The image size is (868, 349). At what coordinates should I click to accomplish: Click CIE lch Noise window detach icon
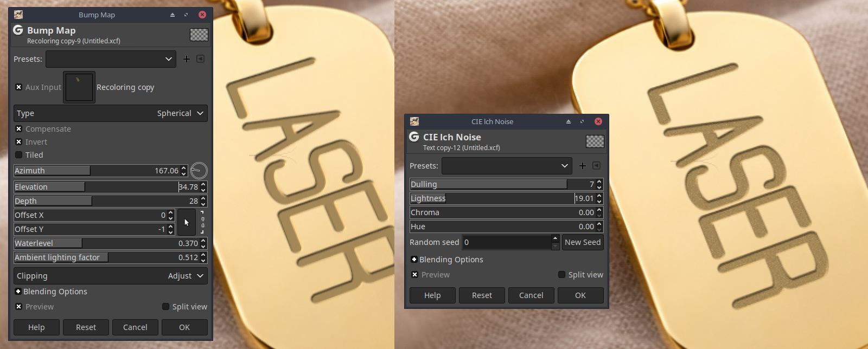[582, 121]
